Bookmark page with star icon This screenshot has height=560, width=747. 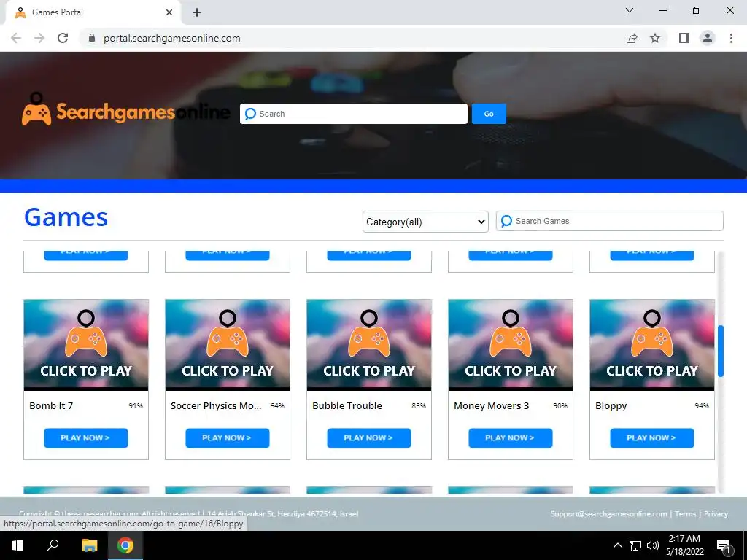pos(655,38)
